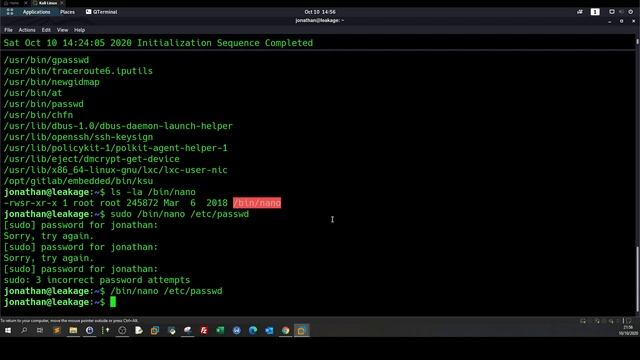Click the first "Sorry, try again." line
Screen dimensions: 640x360
(x=49, y=236)
